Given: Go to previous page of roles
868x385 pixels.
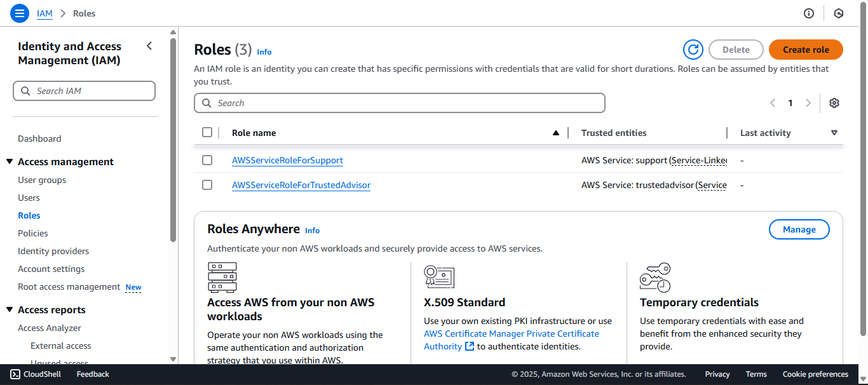Looking at the screenshot, I should coord(773,103).
